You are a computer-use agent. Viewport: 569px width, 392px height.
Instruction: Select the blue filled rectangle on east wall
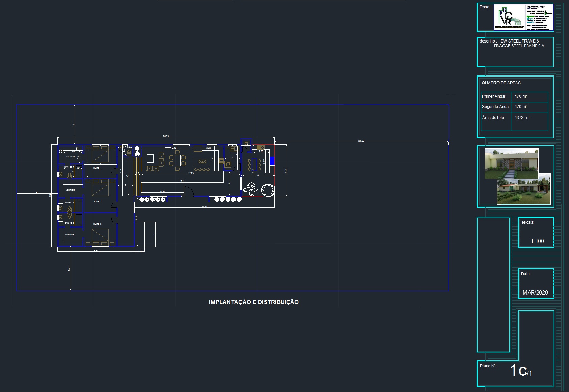pyautogui.click(x=272, y=161)
